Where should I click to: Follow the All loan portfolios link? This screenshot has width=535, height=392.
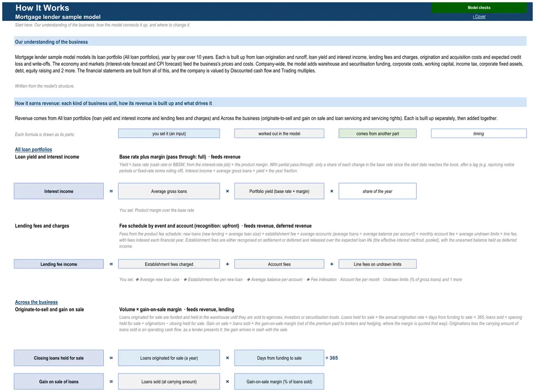[x=33, y=150]
